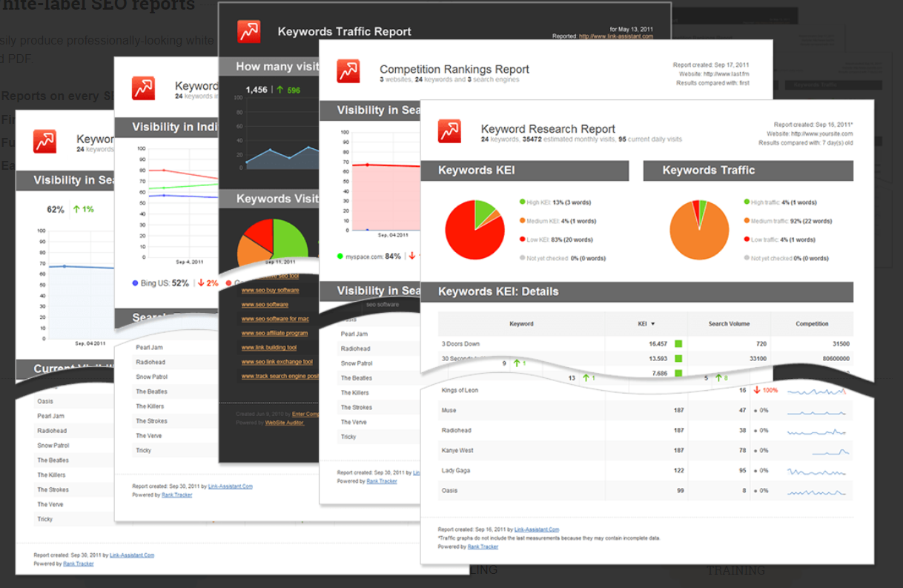903x588 pixels.
Task: Click the Lady Gaga trend sparkline
Action: pos(818,470)
